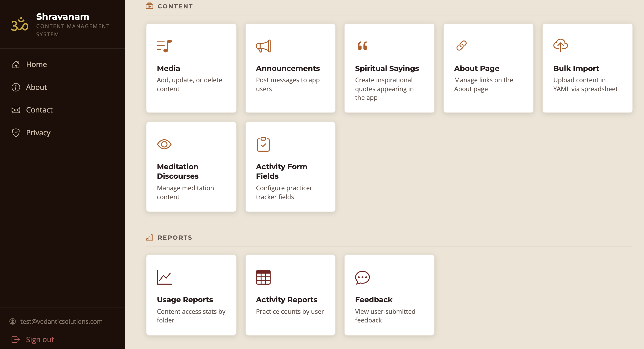Click the speech bubble Feedback icon
Screen dimensions: 644x349
pos(362,277)
